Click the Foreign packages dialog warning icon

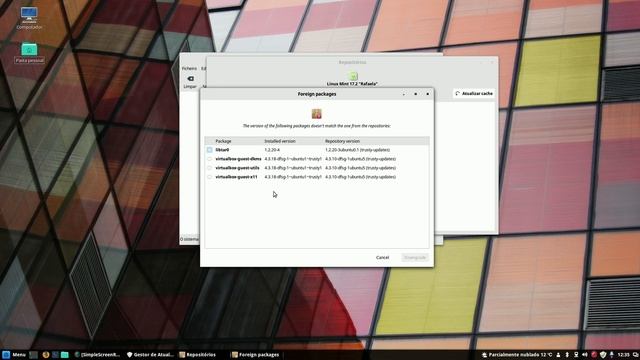(x=317, y=113)
